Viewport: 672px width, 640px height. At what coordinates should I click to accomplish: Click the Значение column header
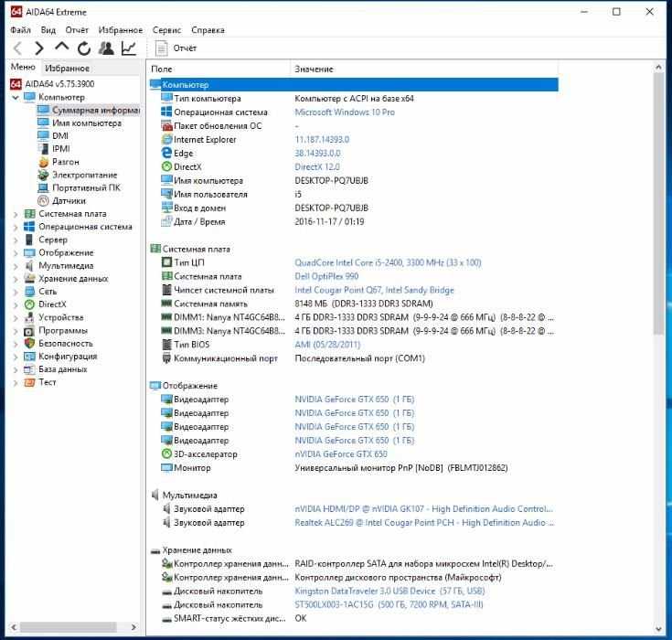point(424,69)
